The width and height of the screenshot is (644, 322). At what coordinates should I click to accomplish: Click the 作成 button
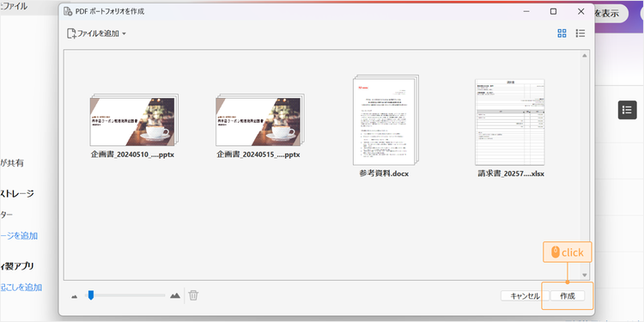coord(568,295)
